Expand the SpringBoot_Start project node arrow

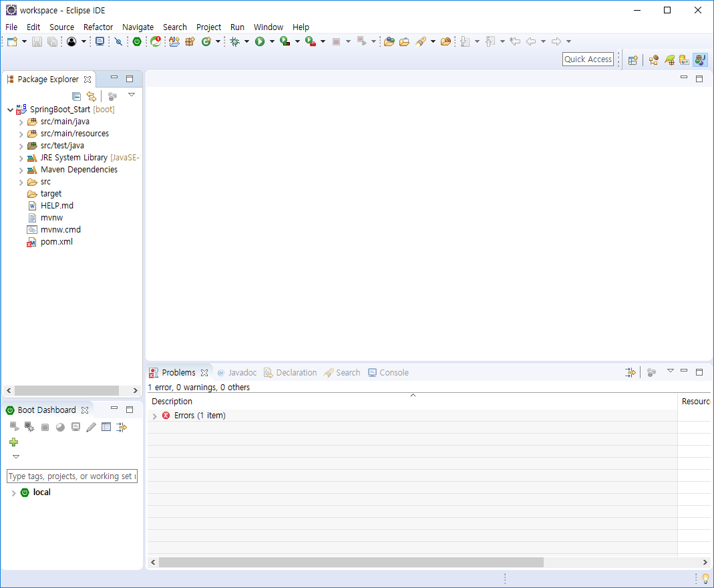click(x=11, y=110)
